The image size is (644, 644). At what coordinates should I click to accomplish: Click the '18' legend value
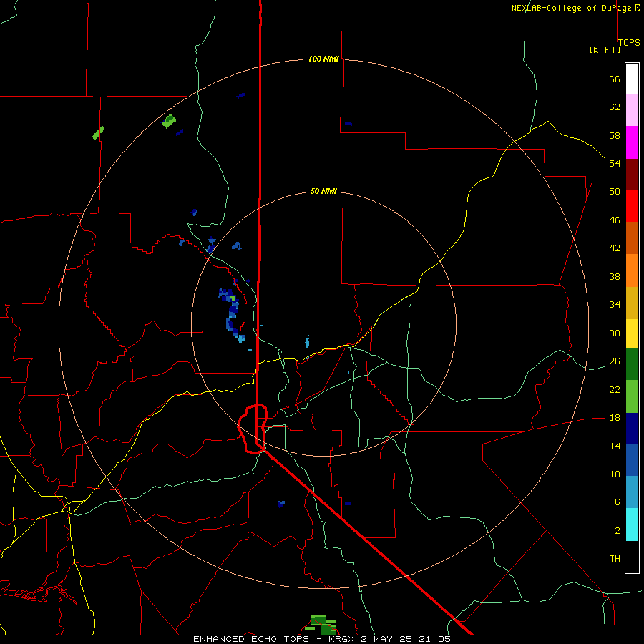(x=615, y=418)
